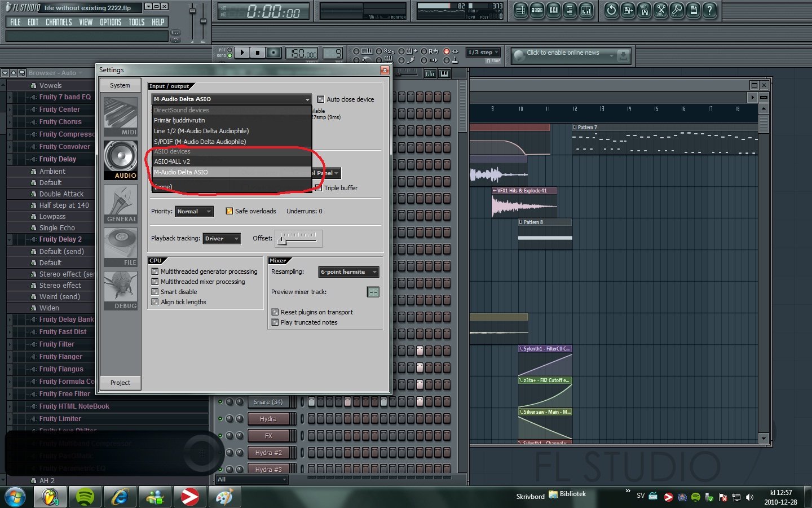The width and height of the screenshot is (812, 508).
Task: Open the channel filter dropdown labeled All
Action: click(251, 479)
